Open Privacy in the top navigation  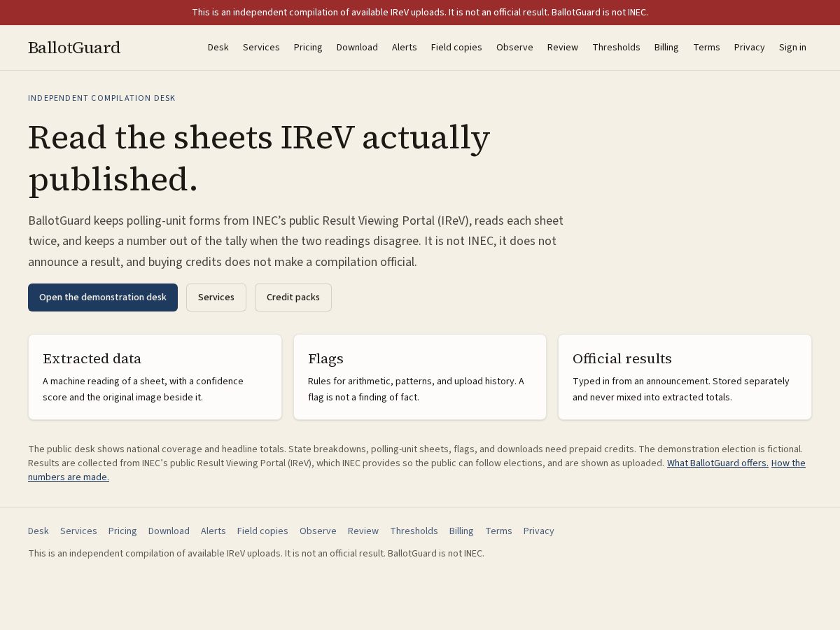point(750,47)
